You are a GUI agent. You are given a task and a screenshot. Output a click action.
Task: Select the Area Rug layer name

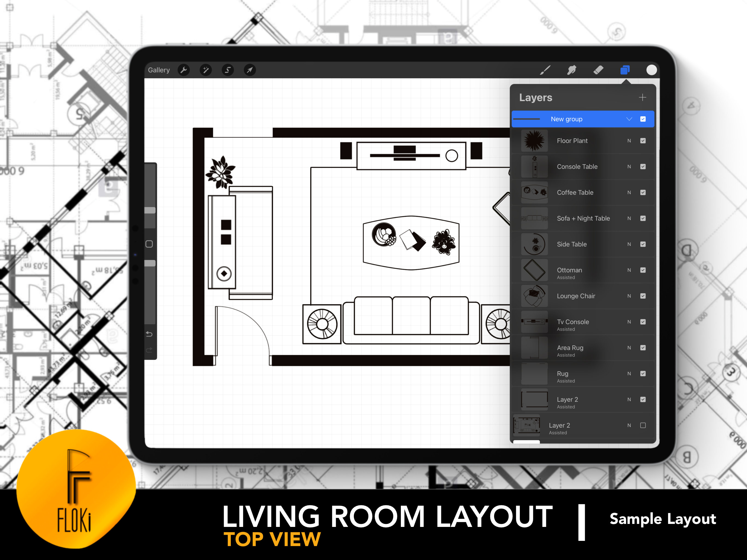point(570,348)
